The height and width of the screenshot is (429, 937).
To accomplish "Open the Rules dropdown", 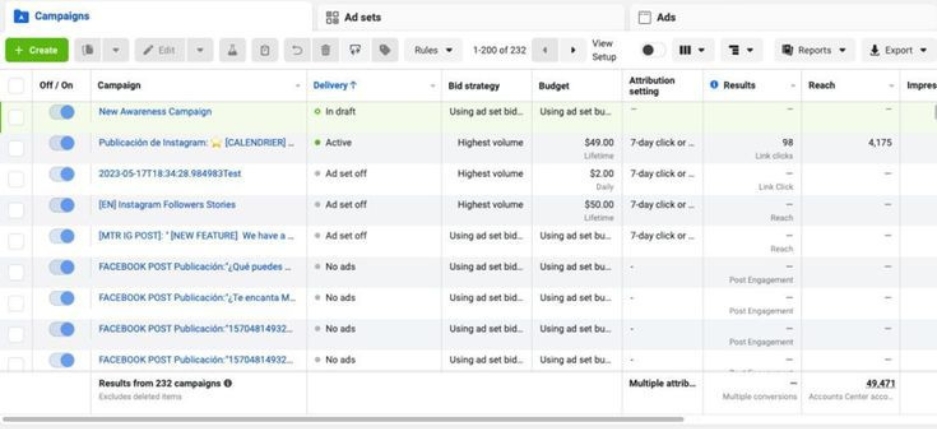I will pyautogui.click(x=433, y=50).
